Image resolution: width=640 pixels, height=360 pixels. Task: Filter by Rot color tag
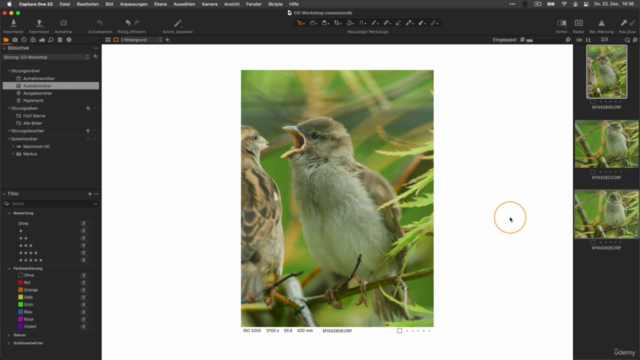click(x=24, y=282)
